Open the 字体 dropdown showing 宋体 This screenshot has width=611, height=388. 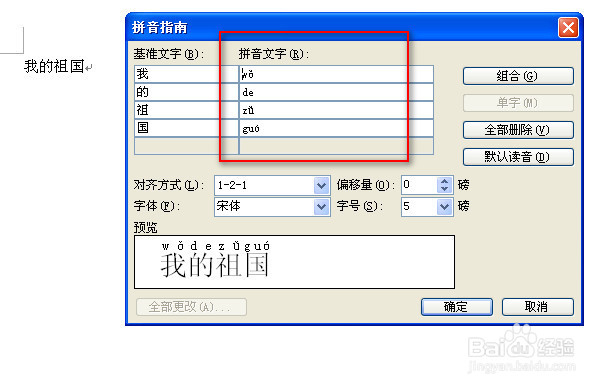321,206
